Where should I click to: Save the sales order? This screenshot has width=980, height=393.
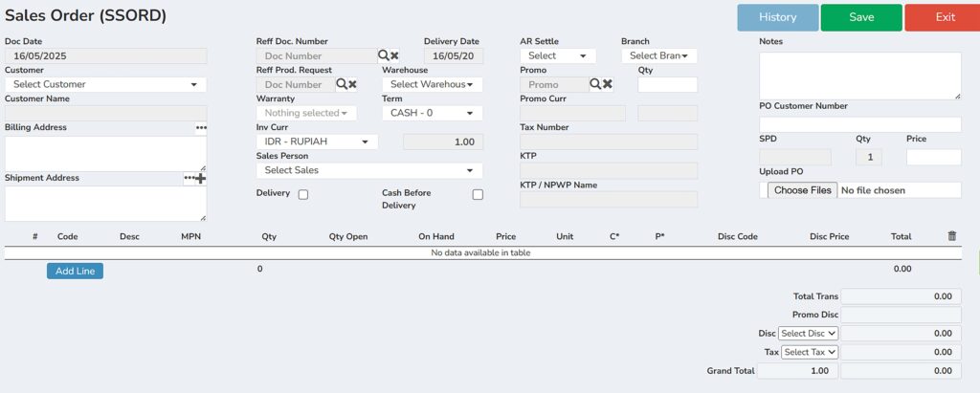coord(861,17)
